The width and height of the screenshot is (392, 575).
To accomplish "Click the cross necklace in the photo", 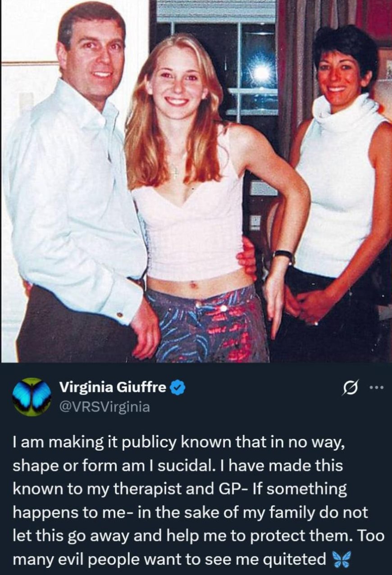I will [174, 170].
